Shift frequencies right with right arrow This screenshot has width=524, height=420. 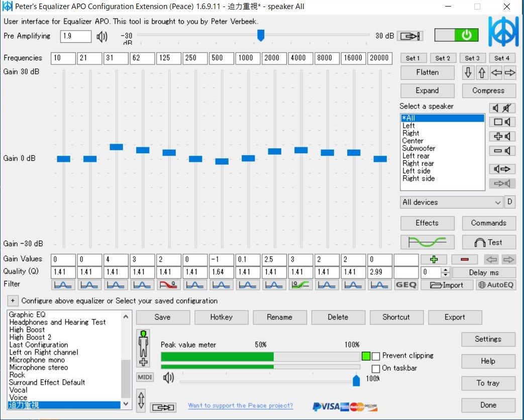click(509, 72)
